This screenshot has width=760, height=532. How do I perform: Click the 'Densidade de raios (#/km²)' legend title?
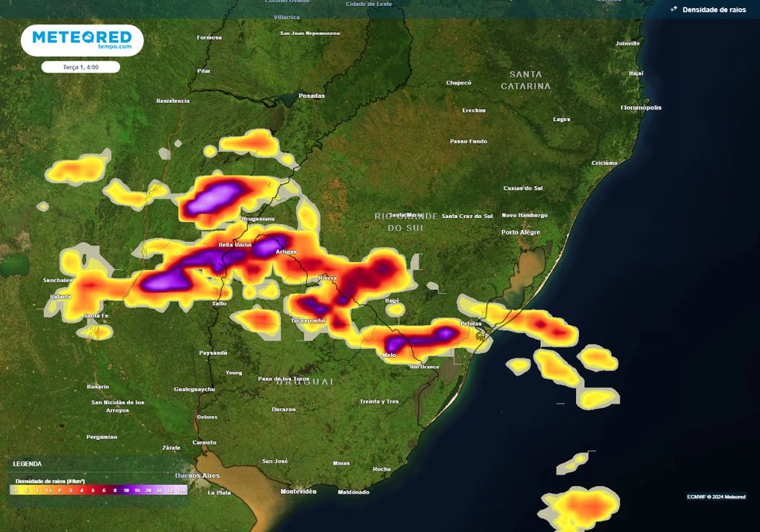[x=50, y=481]
